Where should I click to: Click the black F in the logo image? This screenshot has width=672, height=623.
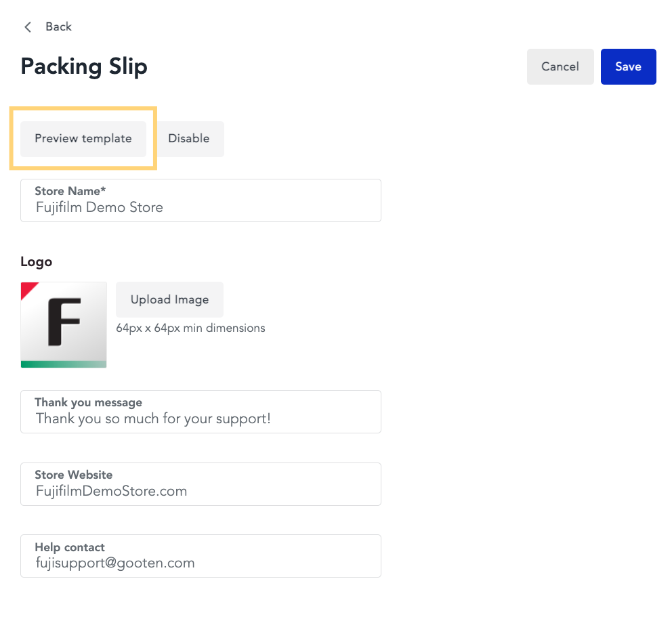pos(64,322)
